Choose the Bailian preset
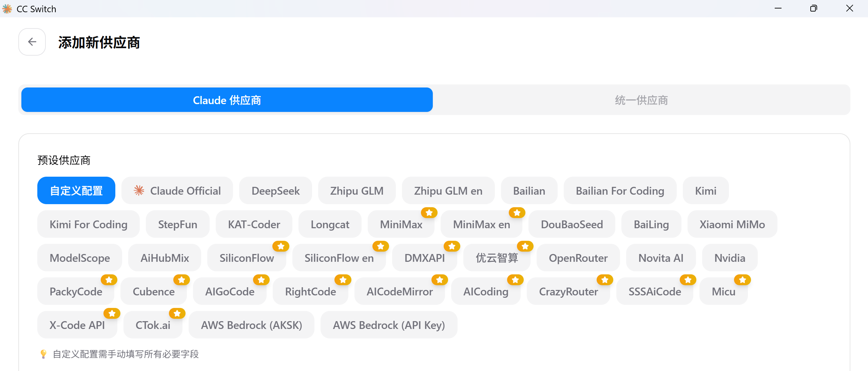The width and height of the screenshot is (868, 371). tap(529, 191)
